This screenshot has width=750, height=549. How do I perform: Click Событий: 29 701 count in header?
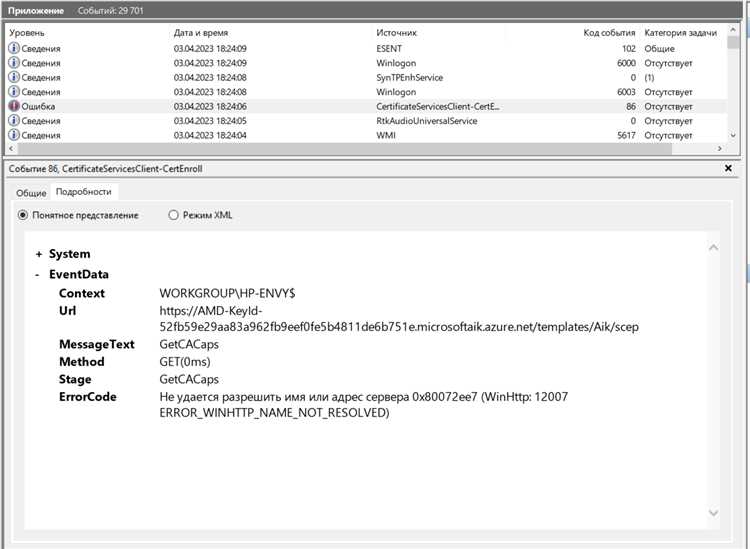point(110,11)
